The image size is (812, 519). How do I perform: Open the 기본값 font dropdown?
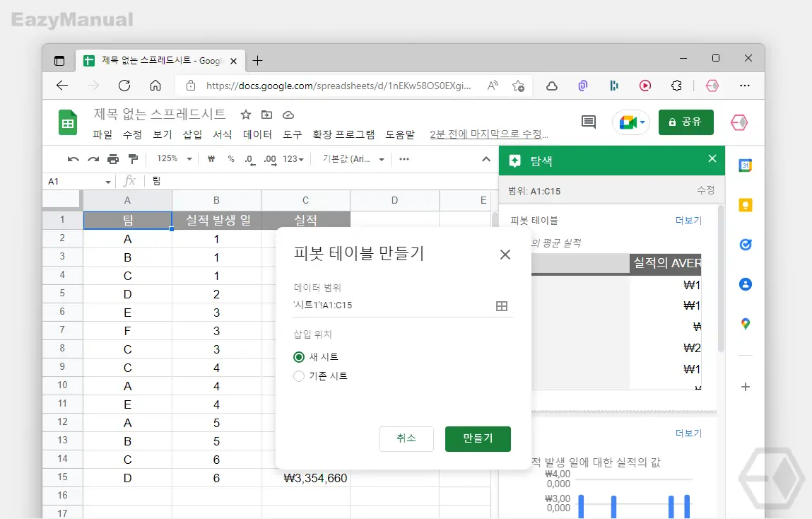pos(353,159)
